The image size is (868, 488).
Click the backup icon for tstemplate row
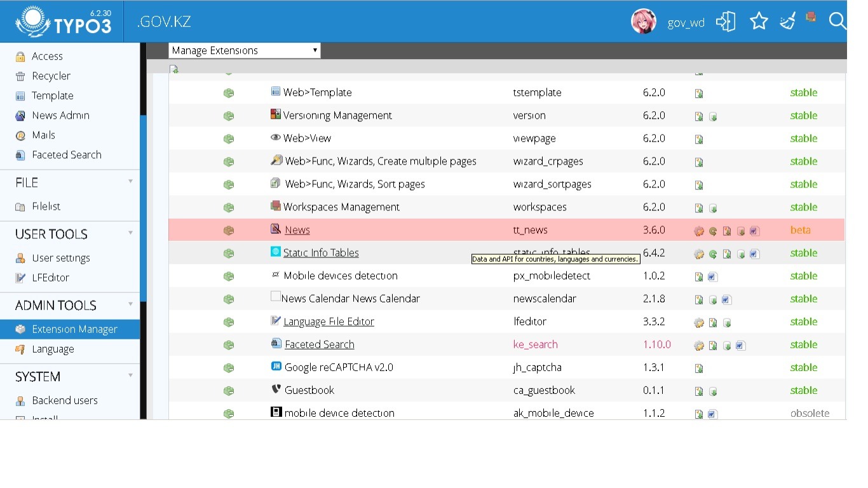699,93
